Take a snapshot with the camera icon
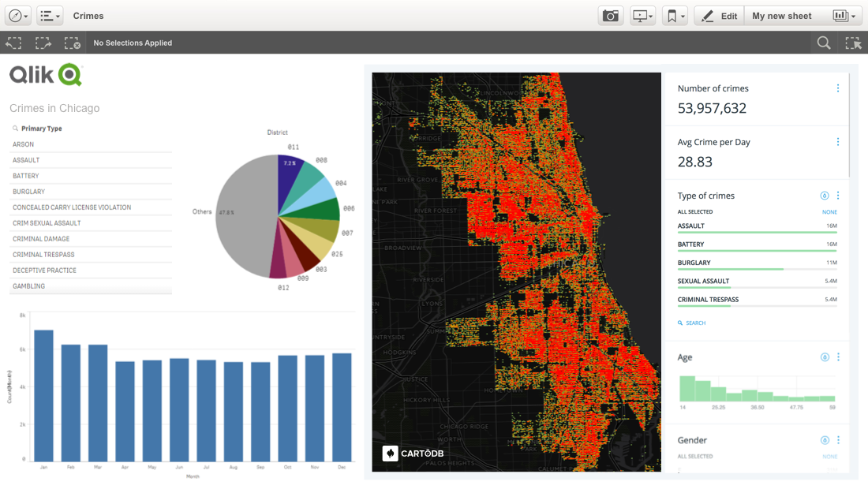 610,15
